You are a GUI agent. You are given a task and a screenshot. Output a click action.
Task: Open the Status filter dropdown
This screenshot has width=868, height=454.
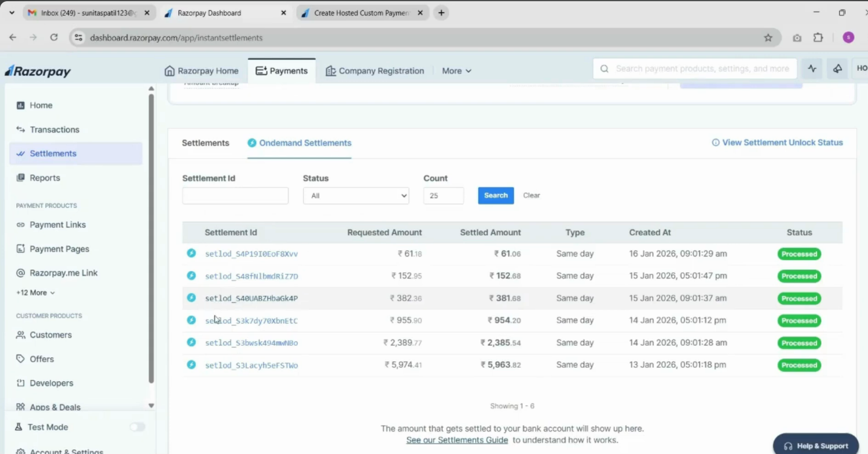tap(356, 196)
